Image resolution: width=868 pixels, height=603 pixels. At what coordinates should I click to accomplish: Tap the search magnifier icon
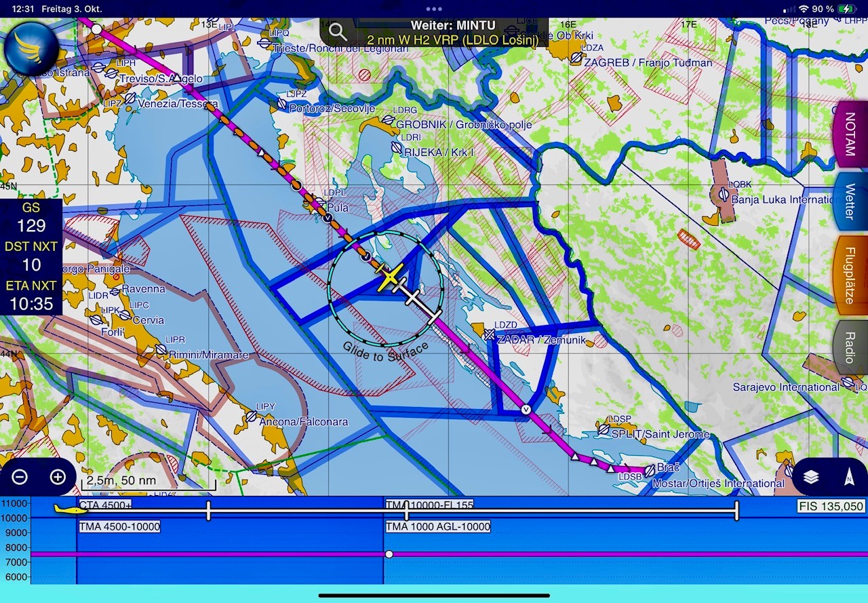click(337, 31)
